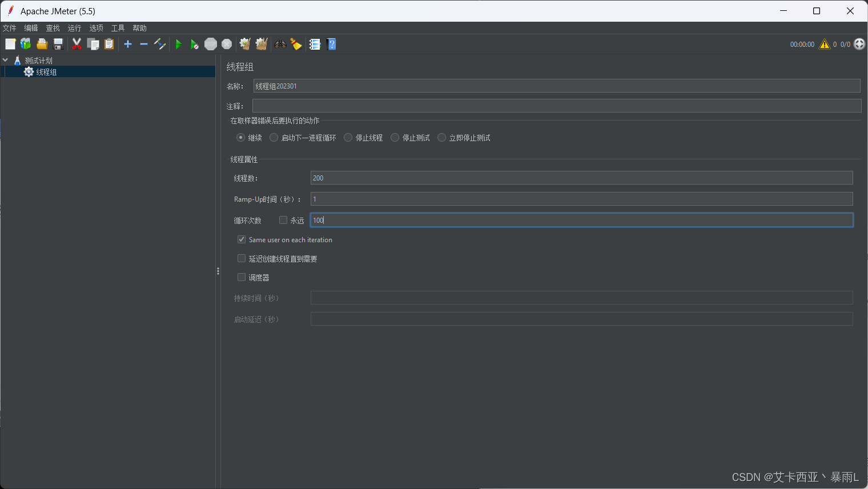Click the 00:00:00 elapsed timer
This screenshot has width=868, height=489.
pyautogui.click(x=802, y=44)
